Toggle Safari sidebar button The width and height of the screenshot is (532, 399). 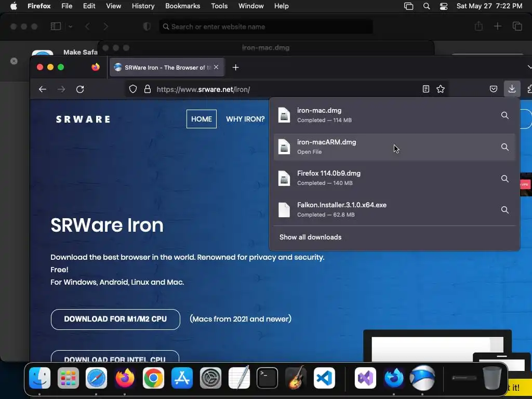(x=56, y=26)
